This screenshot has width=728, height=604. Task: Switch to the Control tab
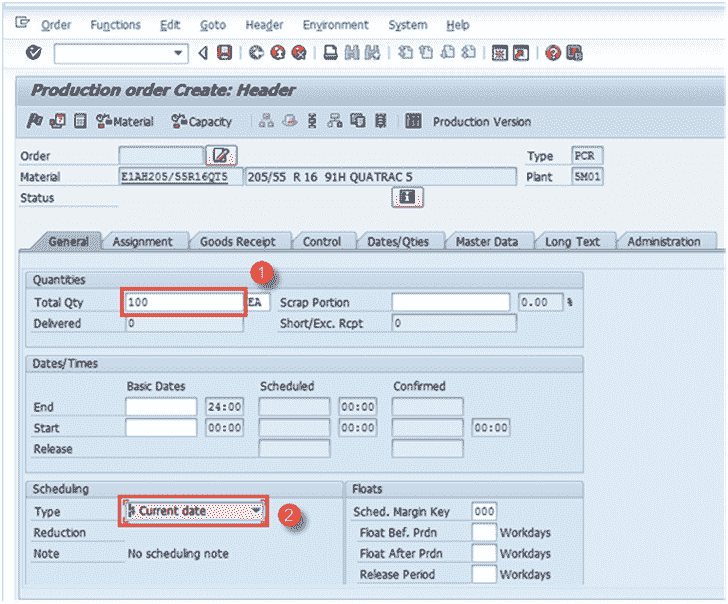coord(322,241)
